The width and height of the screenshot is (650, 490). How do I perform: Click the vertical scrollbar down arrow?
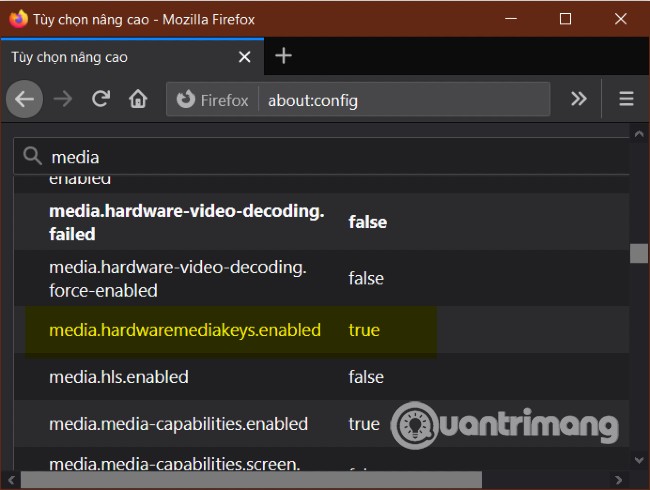click(639, 460)
